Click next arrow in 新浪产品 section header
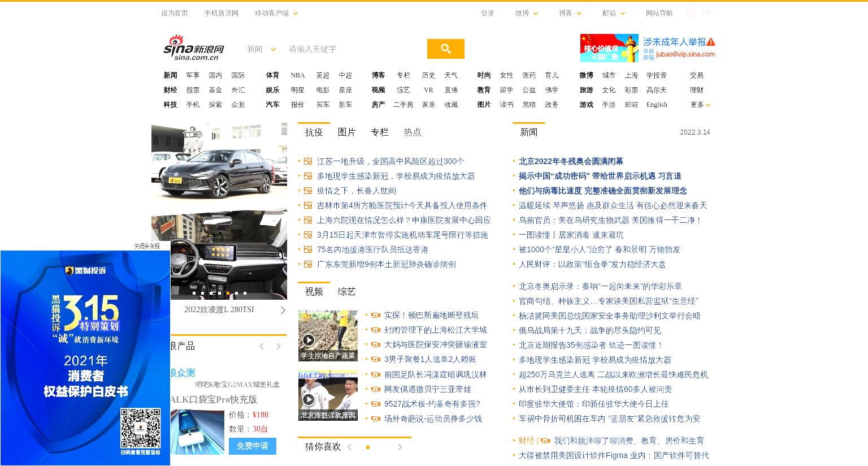The image size is (868, 466). point(278,346)
